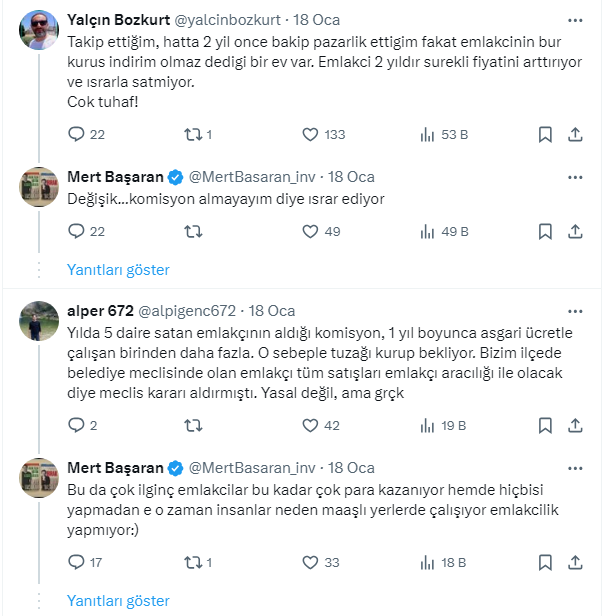616x616 pixels.
Task: Reply to Yalçın Bozkurt's tweet
Action: 77,134
